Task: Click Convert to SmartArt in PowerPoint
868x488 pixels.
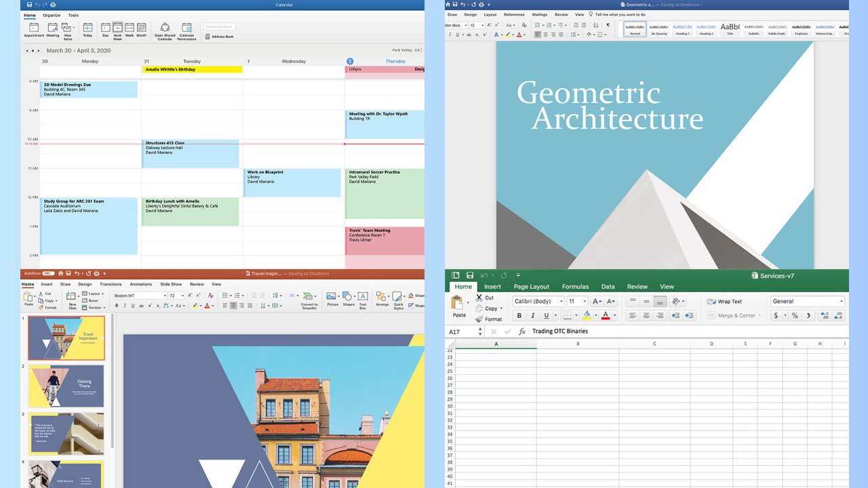Action: tap(309, 300)
